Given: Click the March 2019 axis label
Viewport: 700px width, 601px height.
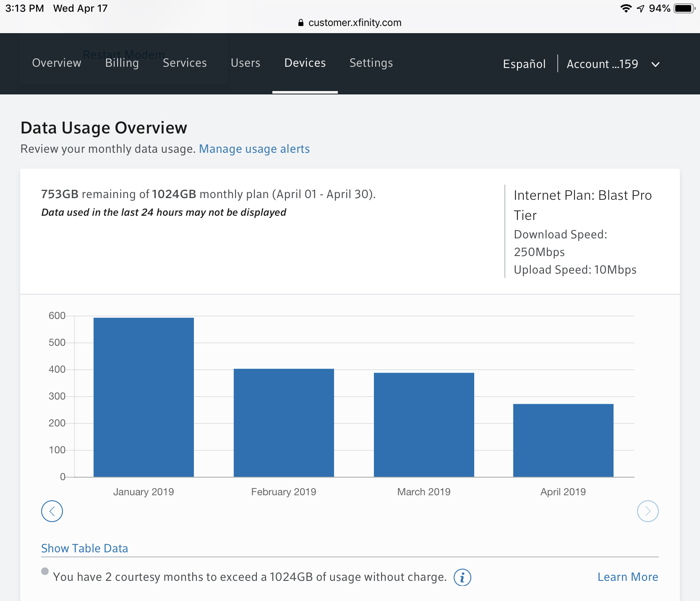Looking at the screenshot, I should pos(424,492).
